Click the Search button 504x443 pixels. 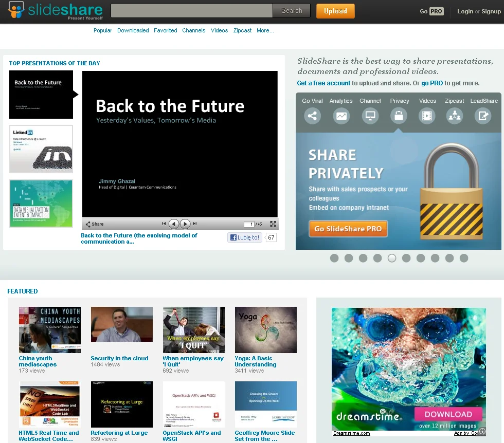[292, 11]
